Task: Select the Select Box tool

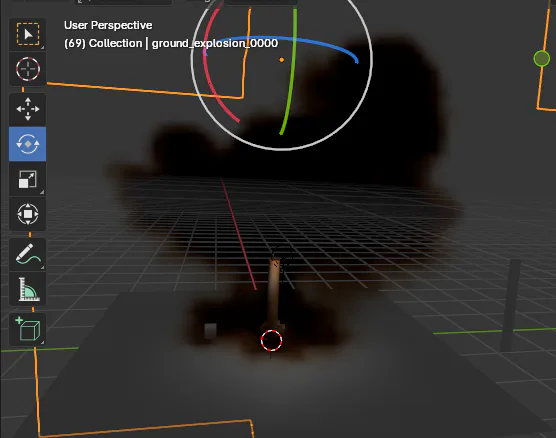Action: click(28, 34)
